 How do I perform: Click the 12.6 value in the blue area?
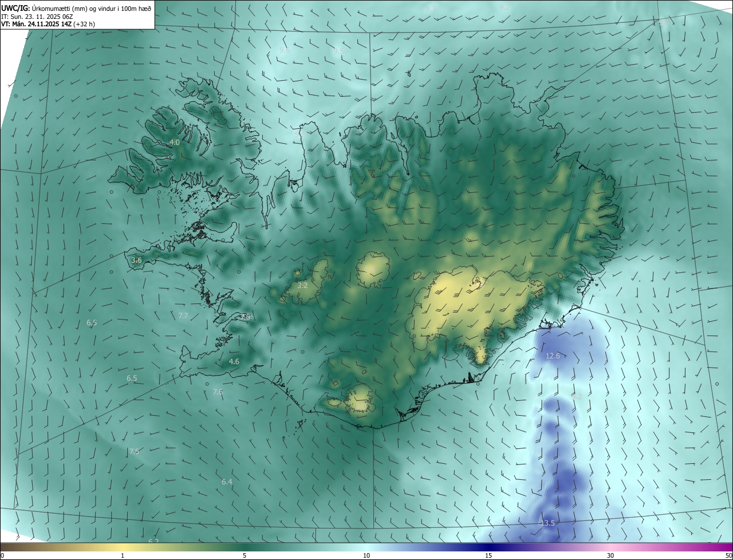(x=553, y=356)
